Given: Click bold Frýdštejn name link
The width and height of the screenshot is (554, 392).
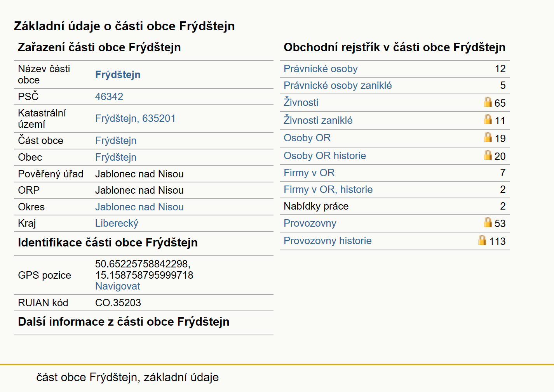Looking at the screenshot, I should (118, 75).
